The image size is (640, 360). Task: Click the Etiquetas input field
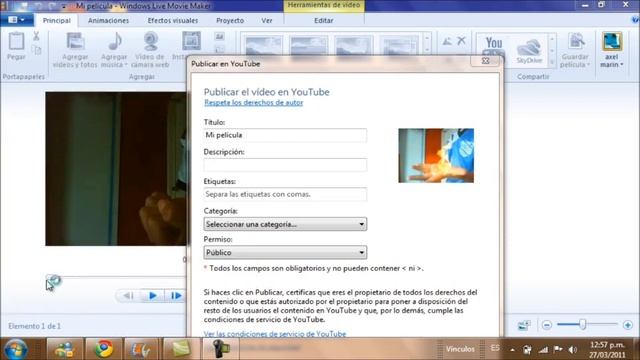[285, 194]
